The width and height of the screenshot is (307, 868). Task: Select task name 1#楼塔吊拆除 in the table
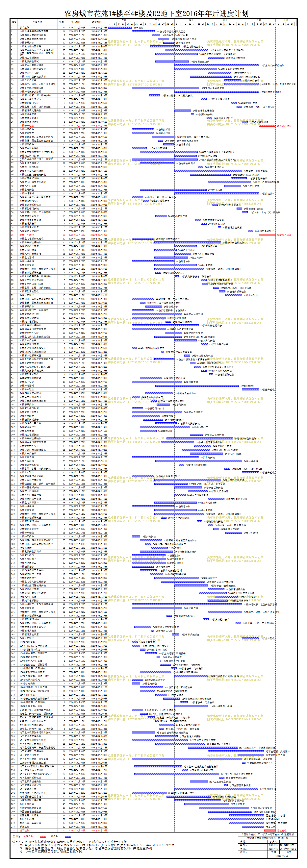(27, 43)
